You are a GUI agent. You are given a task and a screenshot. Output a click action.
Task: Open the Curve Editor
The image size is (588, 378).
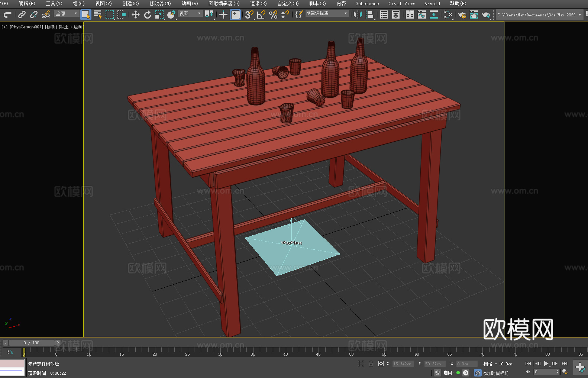tap(421, 14)
